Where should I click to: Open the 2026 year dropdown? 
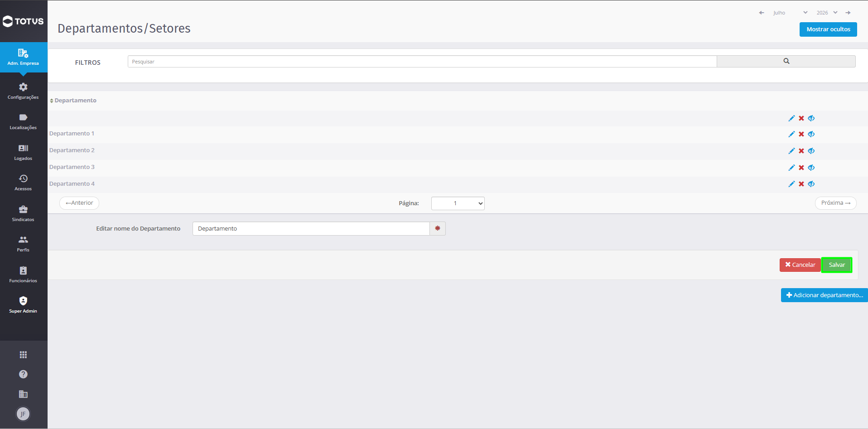pyautogui.click(x=827, y=13)
